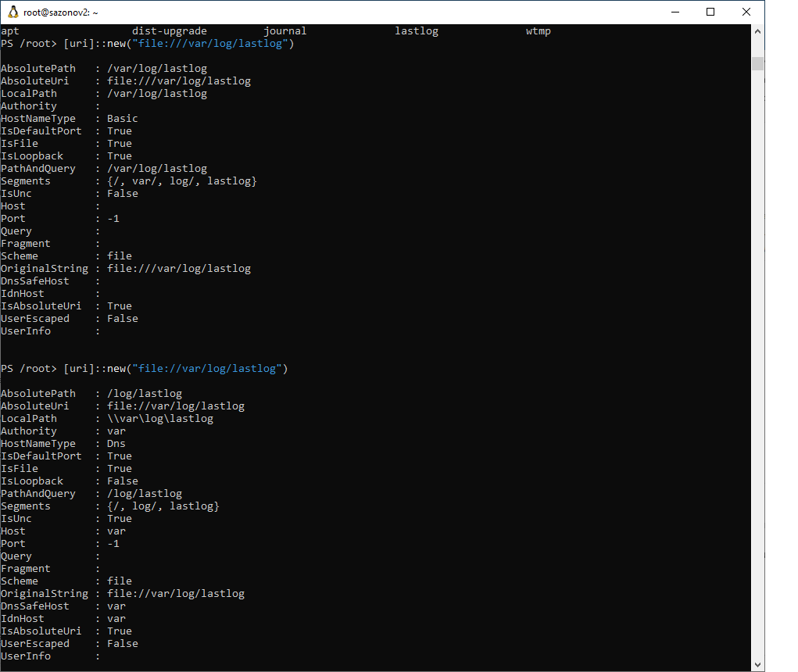Click the window title text root@sazonov2: ~
Screen dimensions: 798x672
pyautogui.click(x=60, y=13)
